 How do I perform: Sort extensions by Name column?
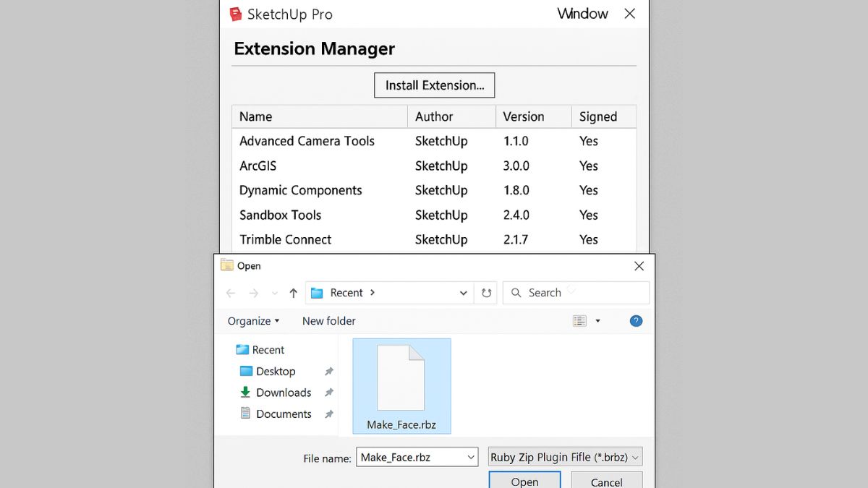(320, 116)
